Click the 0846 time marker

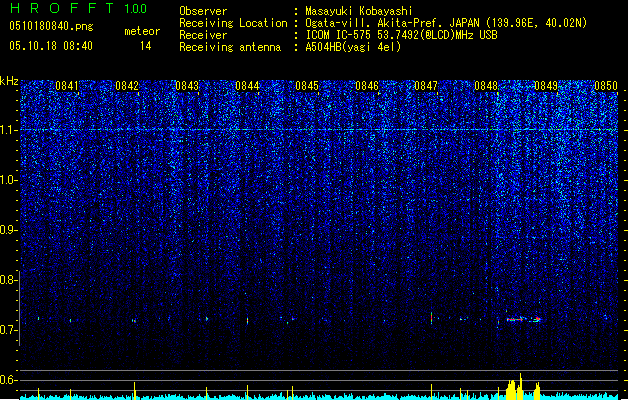click(367, 86)
